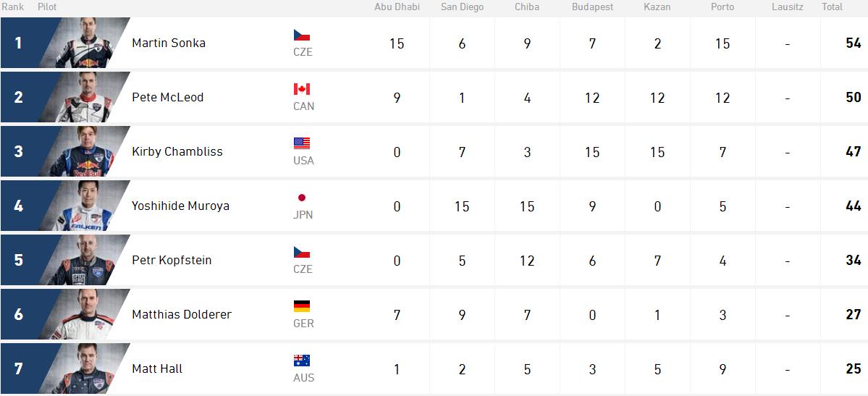Click the USA flag for Kirby Chambliss
Image resolution: width=868 pixels, height=396 pixels.
click(x=302, y=143)
